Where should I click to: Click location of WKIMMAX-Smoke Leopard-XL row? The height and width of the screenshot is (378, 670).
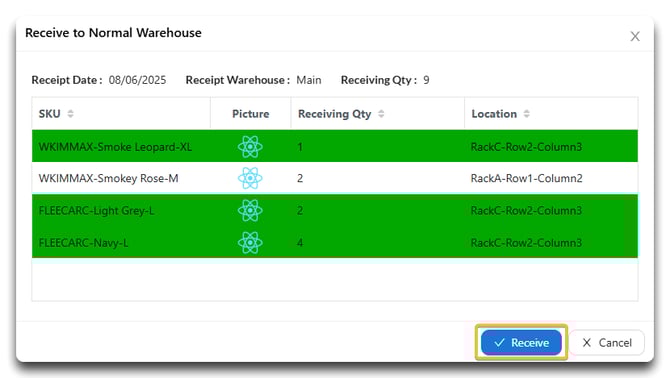point(526,147)
